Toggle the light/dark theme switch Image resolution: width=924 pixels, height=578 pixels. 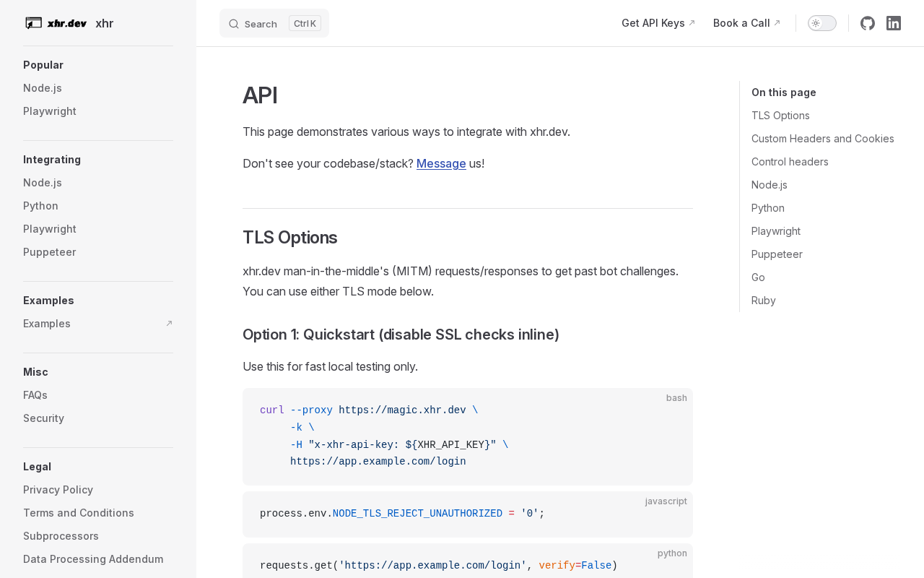821,23
